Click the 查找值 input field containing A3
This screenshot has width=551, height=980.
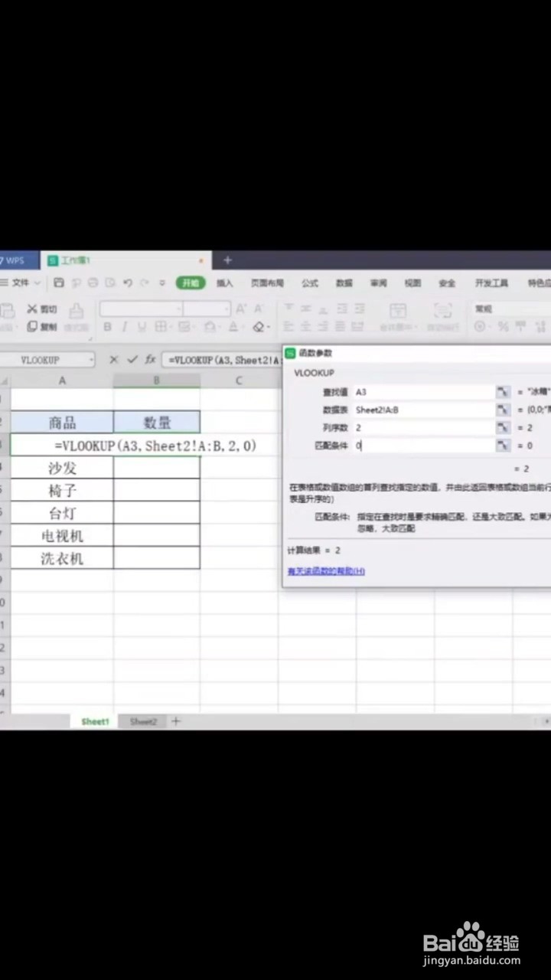pos(423,392)
